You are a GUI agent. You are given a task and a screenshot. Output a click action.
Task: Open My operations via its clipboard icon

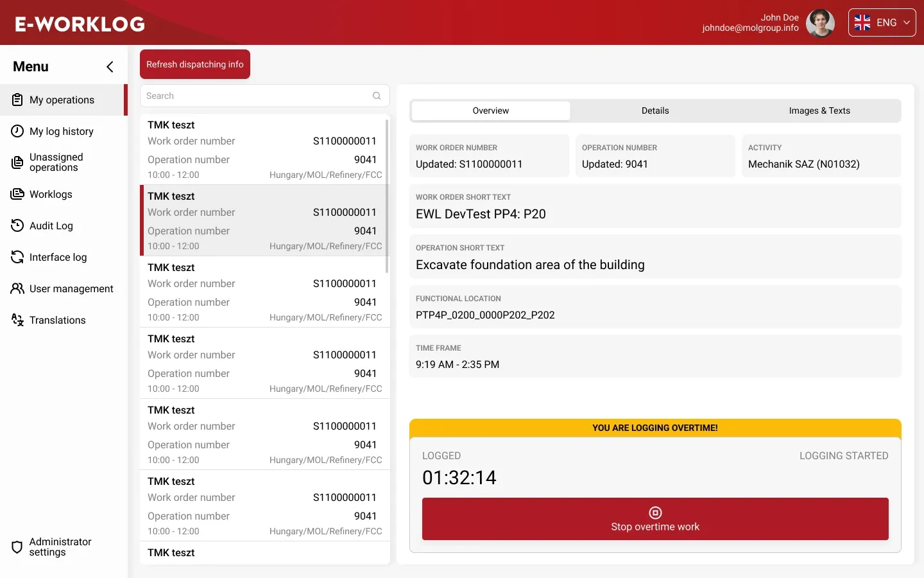click(17, 100)
